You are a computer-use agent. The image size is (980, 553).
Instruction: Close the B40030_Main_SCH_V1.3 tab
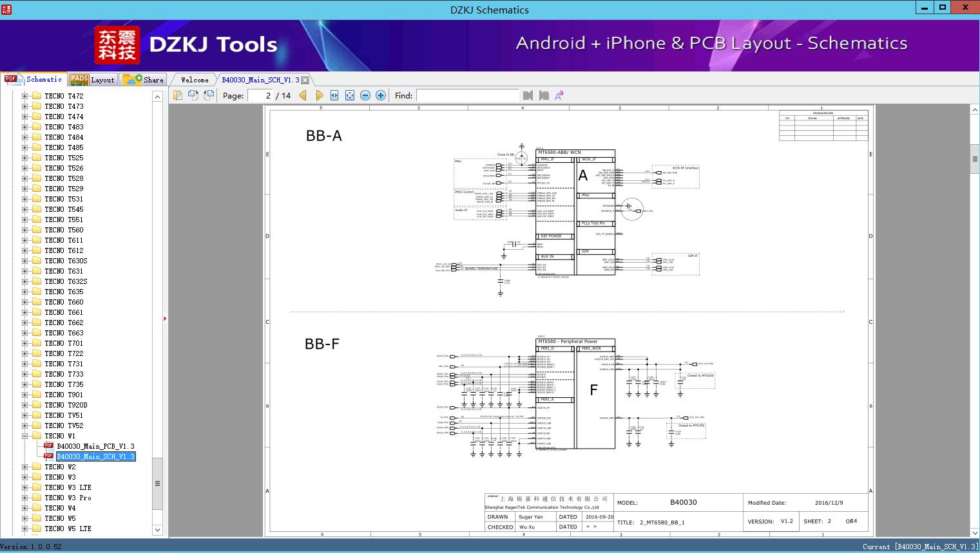pyautogui.click(x=305, y=80)
